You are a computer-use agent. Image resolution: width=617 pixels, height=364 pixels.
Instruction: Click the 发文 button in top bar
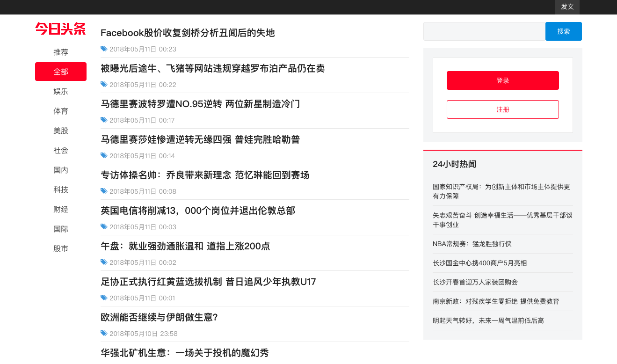pyautogui.click(x=567, y=7)
